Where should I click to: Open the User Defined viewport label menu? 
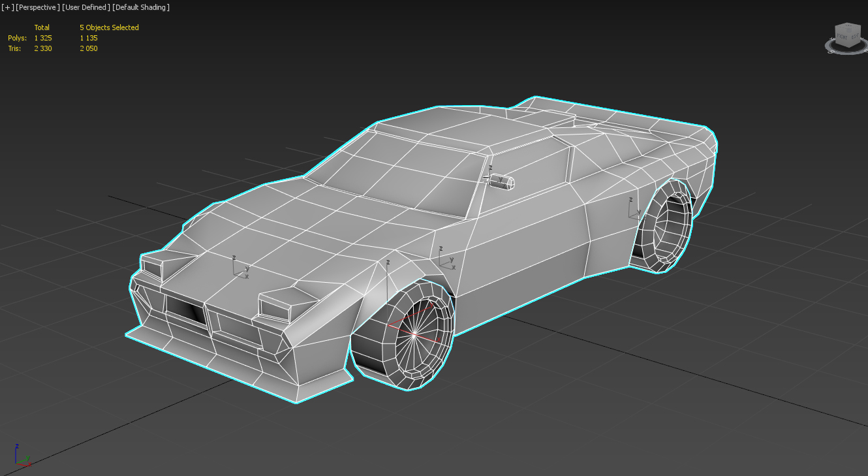point(86,7)
